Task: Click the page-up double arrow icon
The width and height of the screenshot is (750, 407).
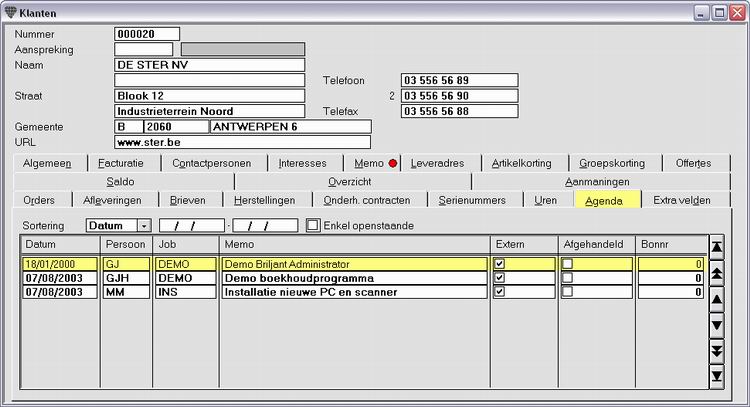Action: tap(717, 274)
